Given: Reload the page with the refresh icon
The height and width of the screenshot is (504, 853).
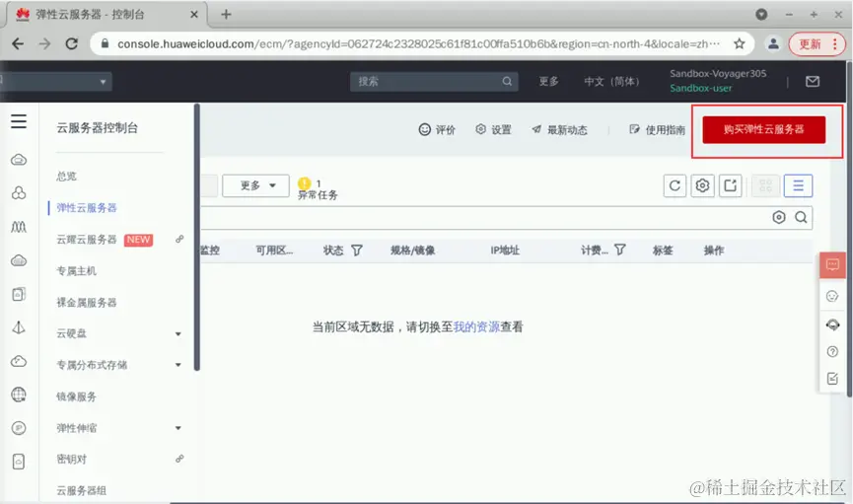Looking at the screenshot, I should 71,44.
